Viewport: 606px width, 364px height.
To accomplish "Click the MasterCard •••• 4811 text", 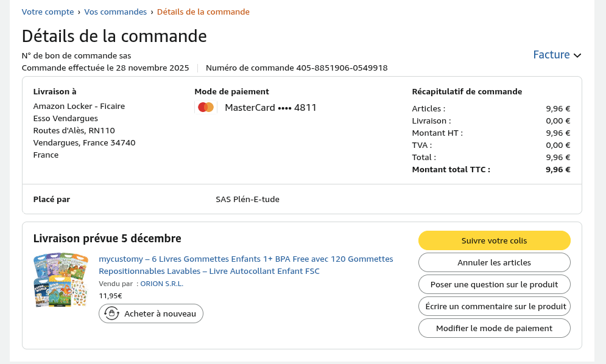I will (x=270, y=108).
